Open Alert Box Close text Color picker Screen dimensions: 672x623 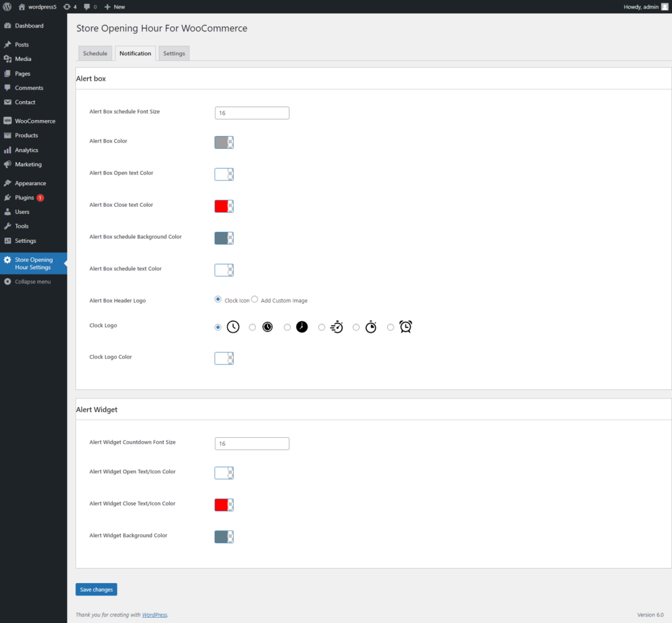point(224,206)
